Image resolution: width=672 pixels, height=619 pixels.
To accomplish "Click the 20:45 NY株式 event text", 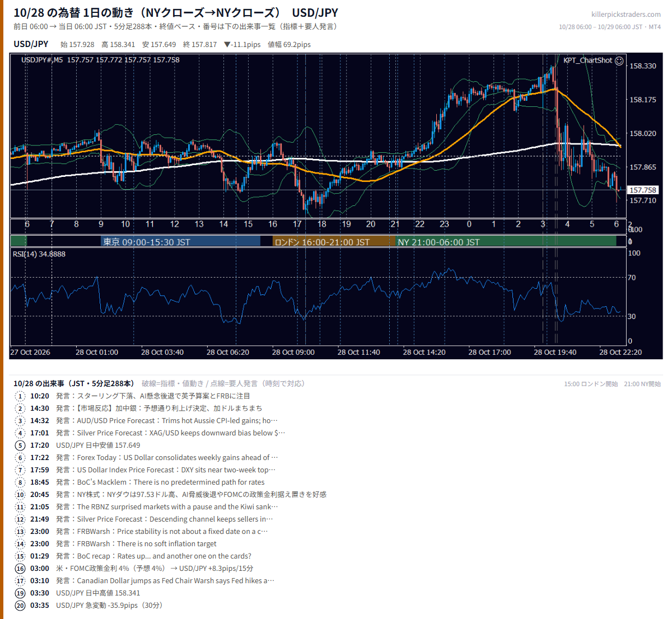I will coord(191,495).
